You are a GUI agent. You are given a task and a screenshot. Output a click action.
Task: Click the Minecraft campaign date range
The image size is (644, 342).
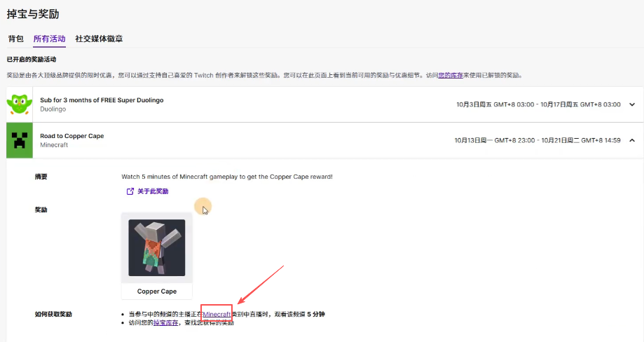537,140
